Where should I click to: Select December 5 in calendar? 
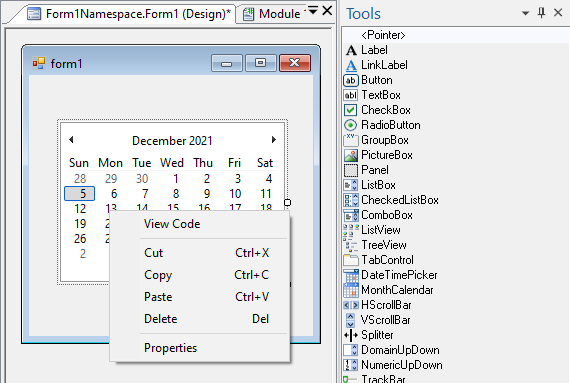point(80,194)
